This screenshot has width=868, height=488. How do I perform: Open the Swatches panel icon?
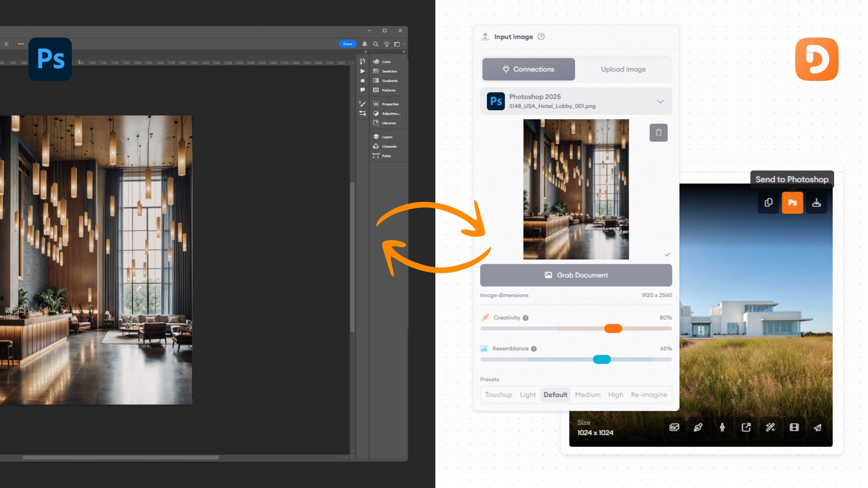pyautogui.click(x=376, y=71)
